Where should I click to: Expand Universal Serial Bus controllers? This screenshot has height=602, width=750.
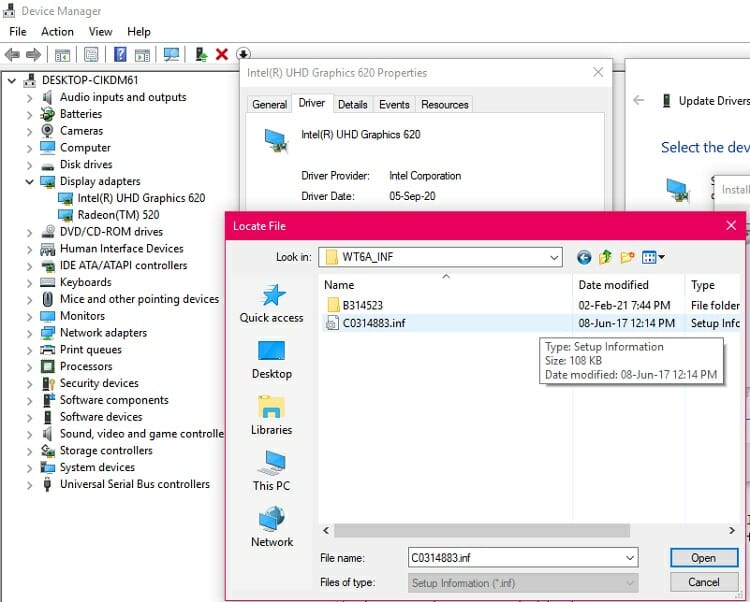(x=30, y=485)
